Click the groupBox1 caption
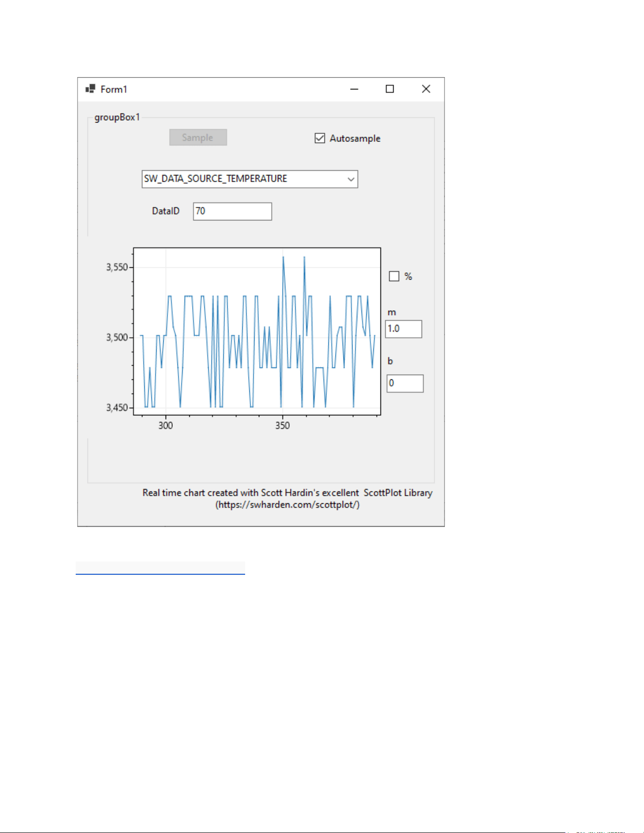The height and width of the screenshot is (833, 644). click(x=117, y=117)
